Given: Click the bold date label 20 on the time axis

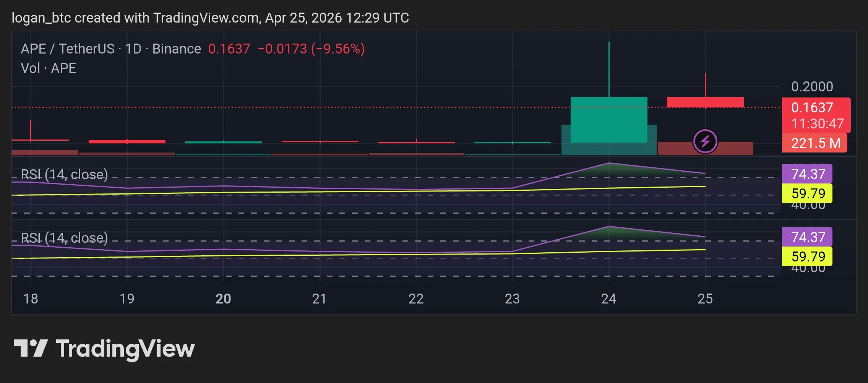Looking at the screenshot, I should pos(223,299).
